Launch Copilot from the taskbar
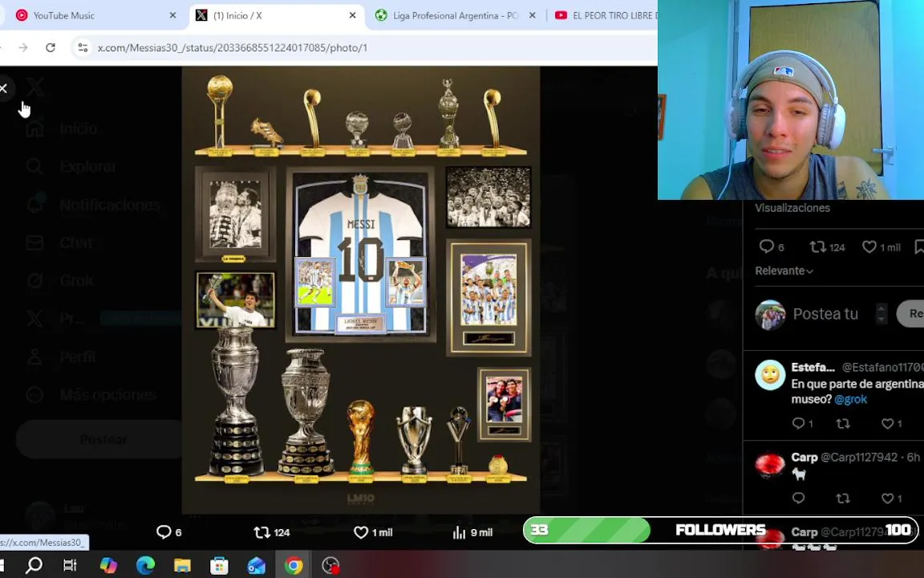Screen dimensions: 924x578 [x=108, y=566]
